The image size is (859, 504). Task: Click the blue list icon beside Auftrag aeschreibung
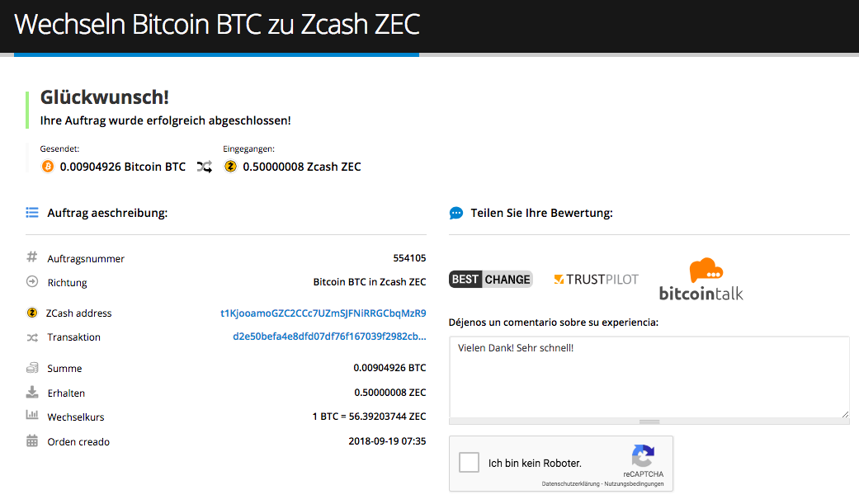click(32, 213)
